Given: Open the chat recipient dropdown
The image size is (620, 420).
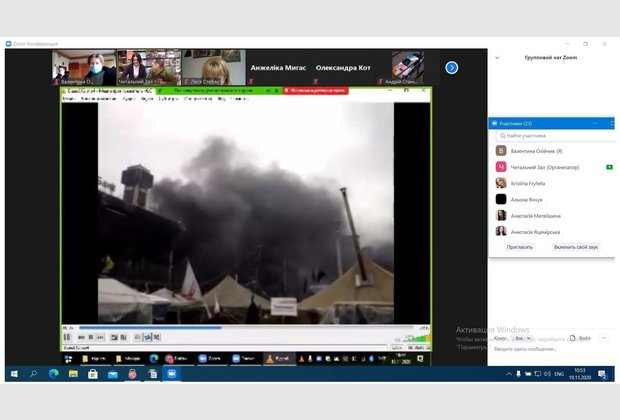Looking at the screenshot, I should [520, 338].
